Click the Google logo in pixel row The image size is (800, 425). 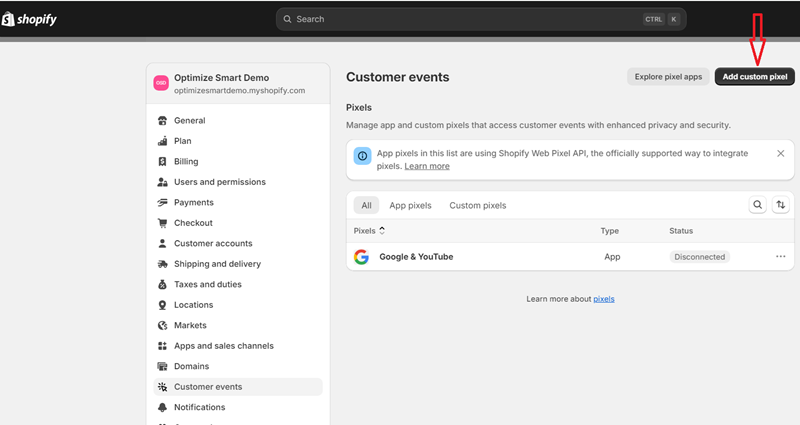point(361,257)
